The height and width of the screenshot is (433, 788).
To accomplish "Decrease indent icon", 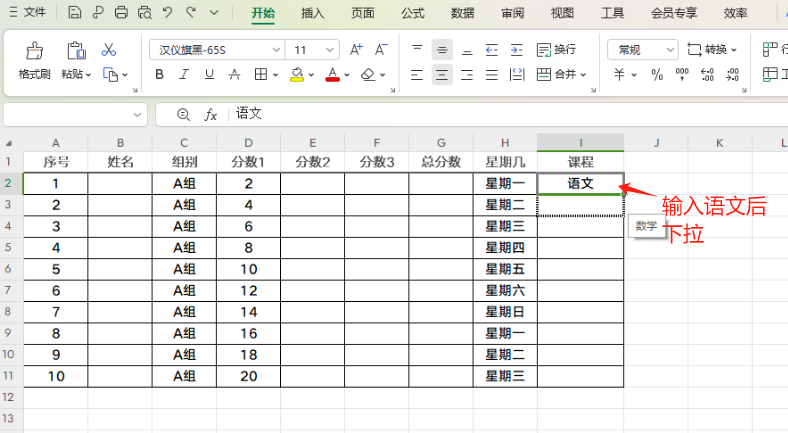I will coord(491,49).
